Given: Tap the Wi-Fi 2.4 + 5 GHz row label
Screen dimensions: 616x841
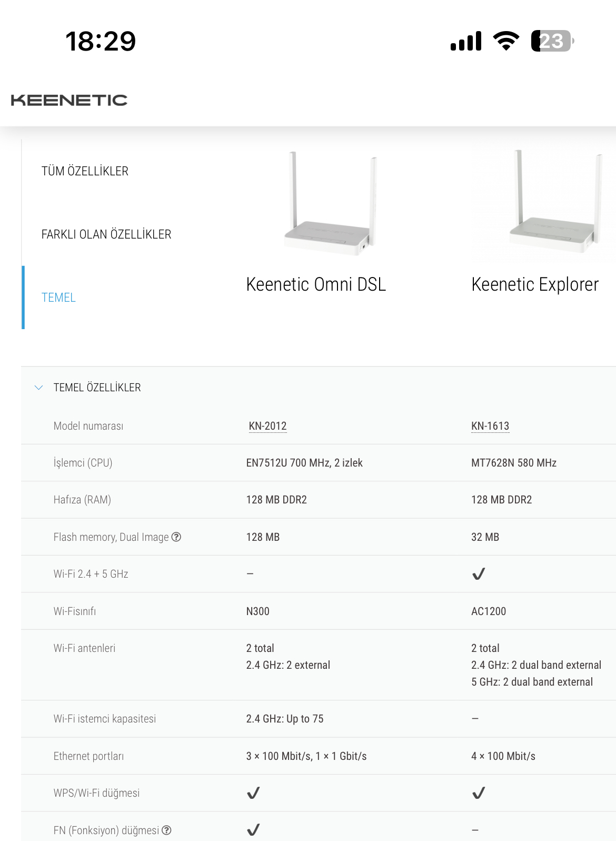Looking at the screenshot, I should coord(91,574).
